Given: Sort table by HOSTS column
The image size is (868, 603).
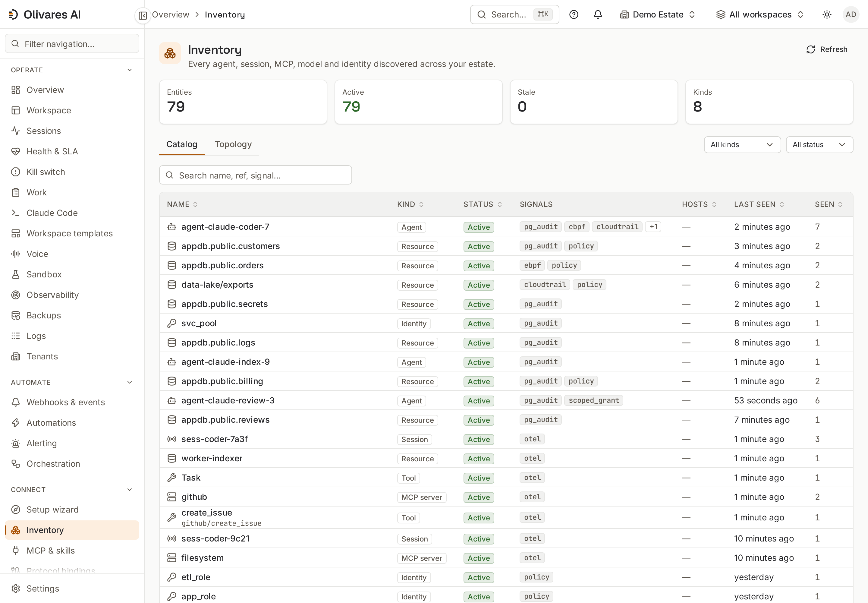Looking at the screenshot, I should coord(699,204).
